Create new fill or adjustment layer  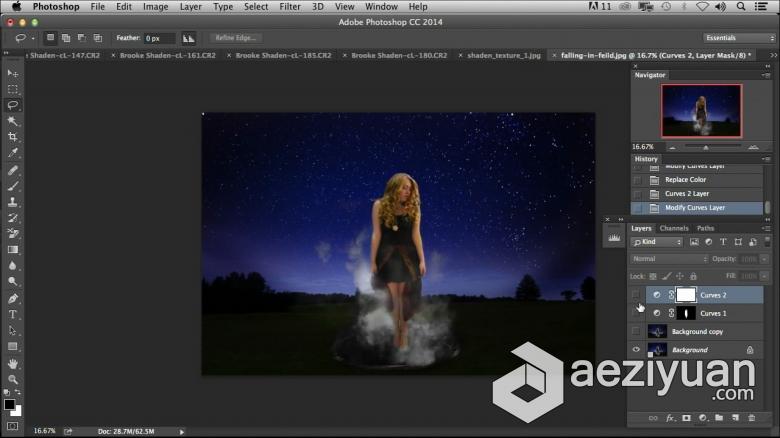pyautogui.click(x=702, y=418)
